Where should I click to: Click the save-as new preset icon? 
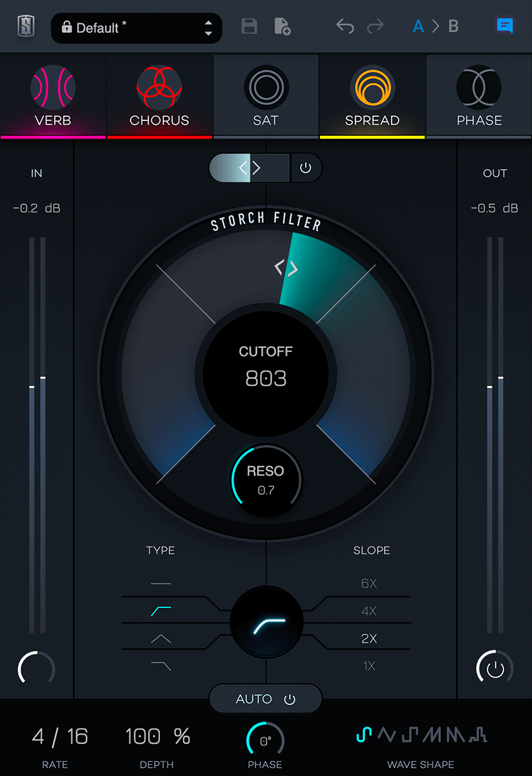pyautogui.click(x=282, y=27)
